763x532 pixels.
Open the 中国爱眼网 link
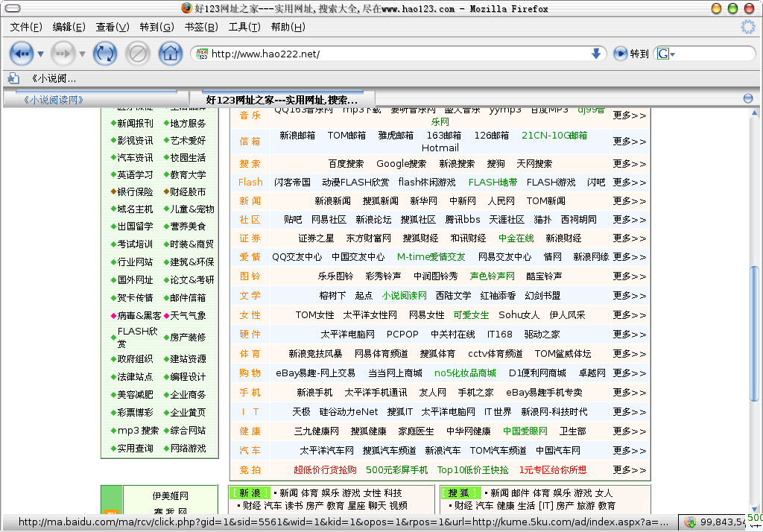coord(525,431)
